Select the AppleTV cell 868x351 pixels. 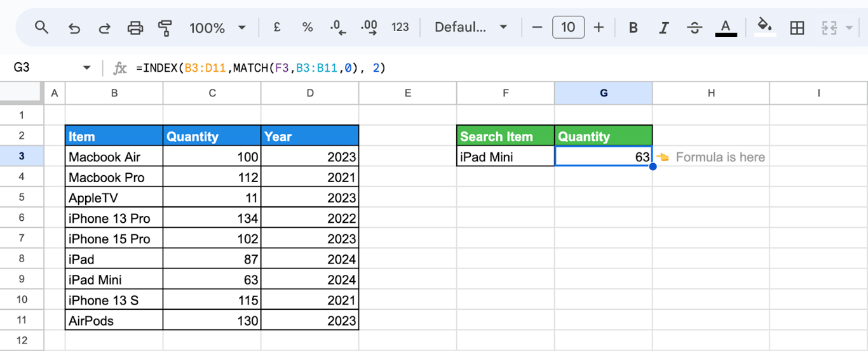pyautogui.click(x=114, y=197)
